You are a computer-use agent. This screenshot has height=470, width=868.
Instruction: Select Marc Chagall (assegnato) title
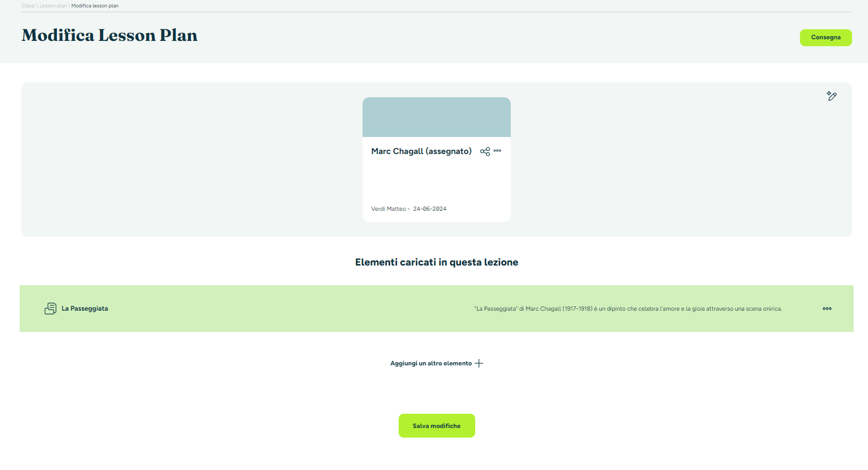click(422, 151)
